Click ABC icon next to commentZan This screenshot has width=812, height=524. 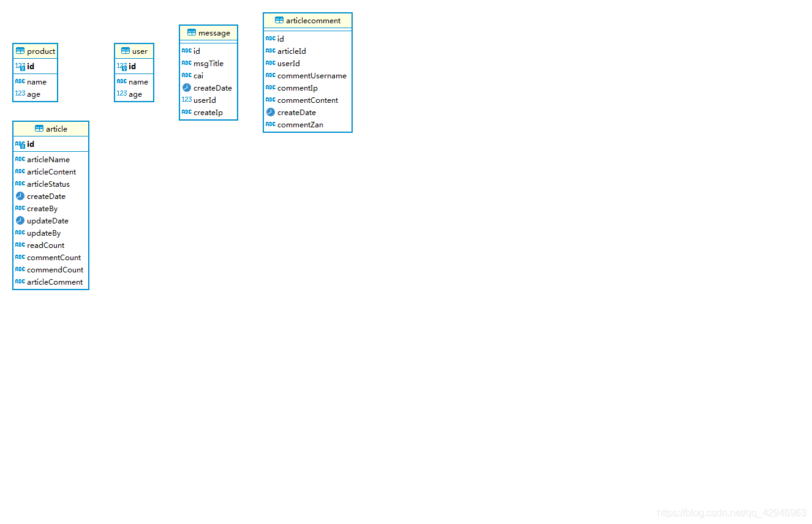[271, 124]
